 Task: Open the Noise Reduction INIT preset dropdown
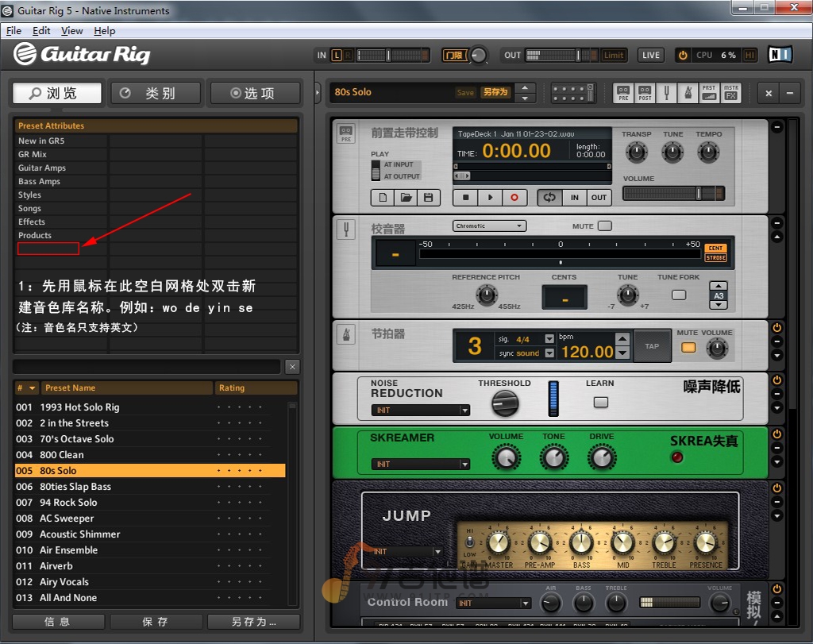click(x=421, y=411)
